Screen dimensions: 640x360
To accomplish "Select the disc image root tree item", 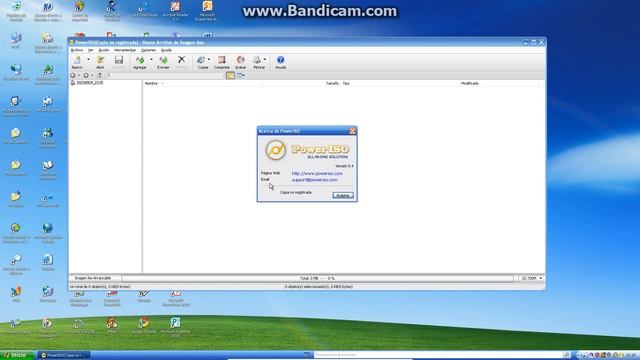I will pyautogui.click(x=87, y=83).
